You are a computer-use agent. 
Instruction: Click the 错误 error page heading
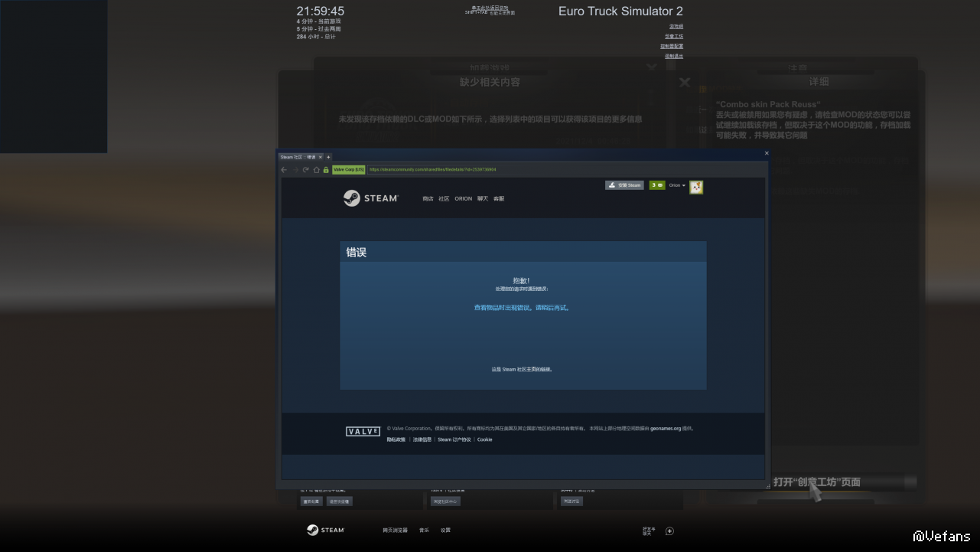(x=357, y=252)
